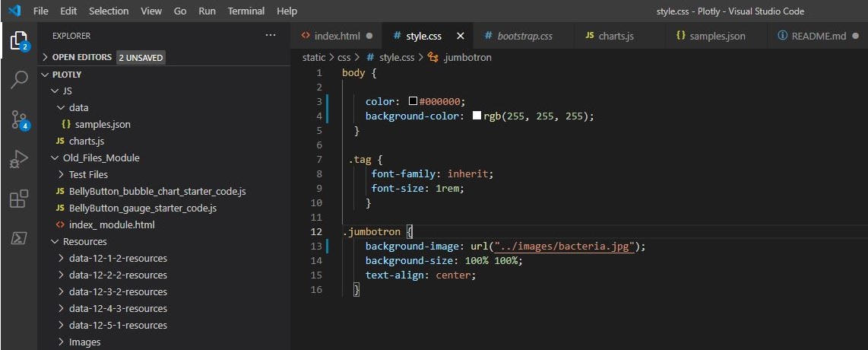Open the Explorer view in activity bar
The width and height of the screenshot is (868, 350).
click(19, 40)
